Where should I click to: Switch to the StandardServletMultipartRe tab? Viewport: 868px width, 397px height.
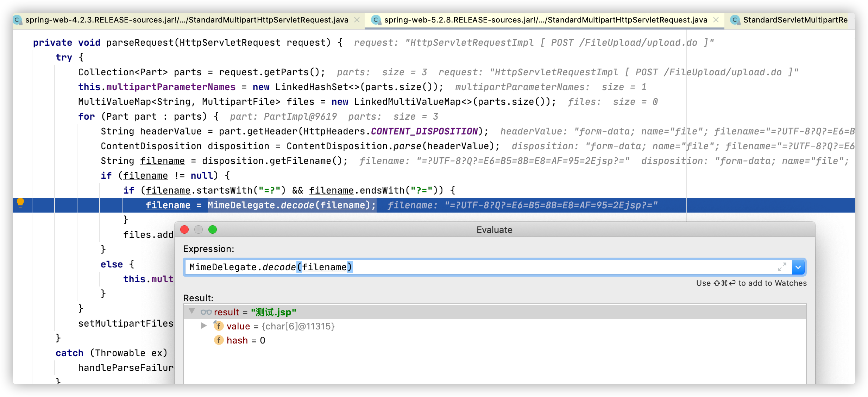click(x=795, y=20)
